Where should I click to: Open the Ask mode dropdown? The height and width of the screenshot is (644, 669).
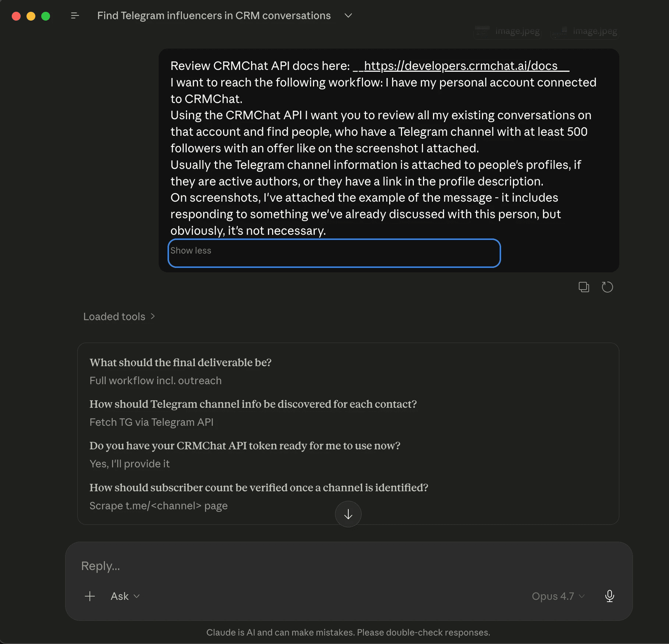tap(125, 596)
